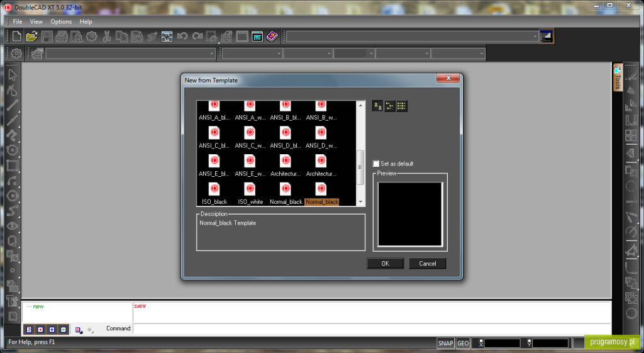Image resolution: width=644 pixels, height=353 pixels.
Task: Click Cancel in New from Template
Action: coord(427,264)
